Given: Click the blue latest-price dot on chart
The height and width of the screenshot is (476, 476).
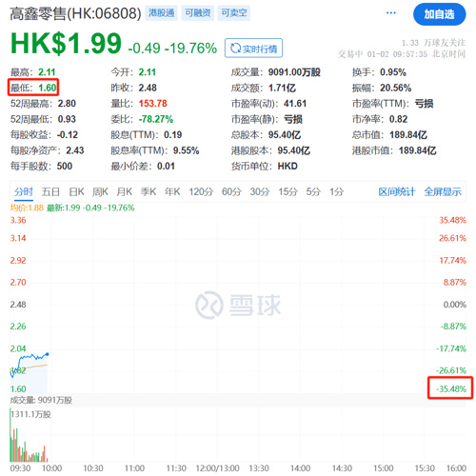Looking at the screenshot, I should click(48, 354).
